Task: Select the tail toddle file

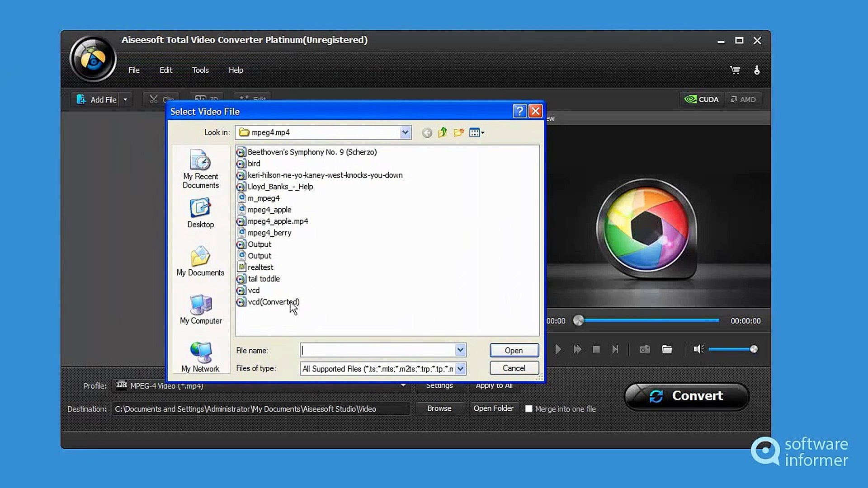Action: (258, 279)
